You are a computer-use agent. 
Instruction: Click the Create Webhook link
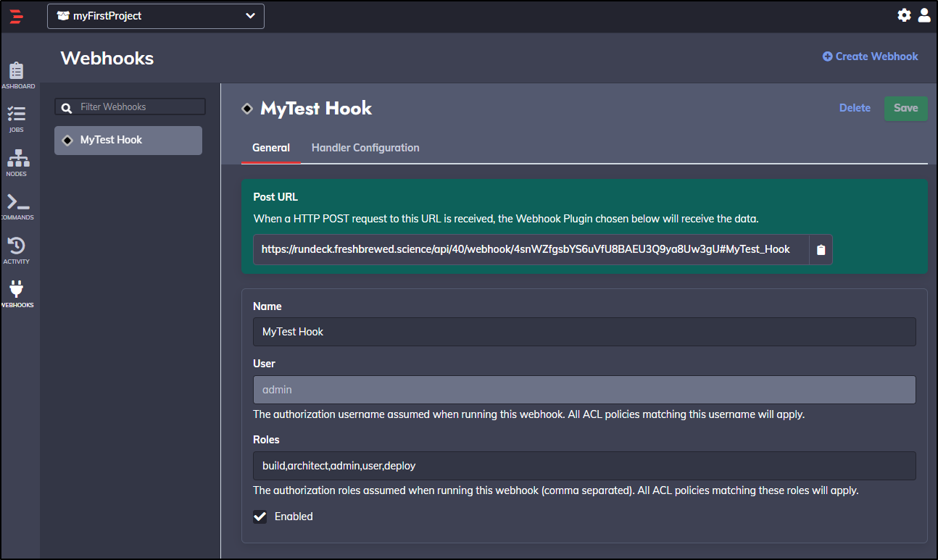871,57
